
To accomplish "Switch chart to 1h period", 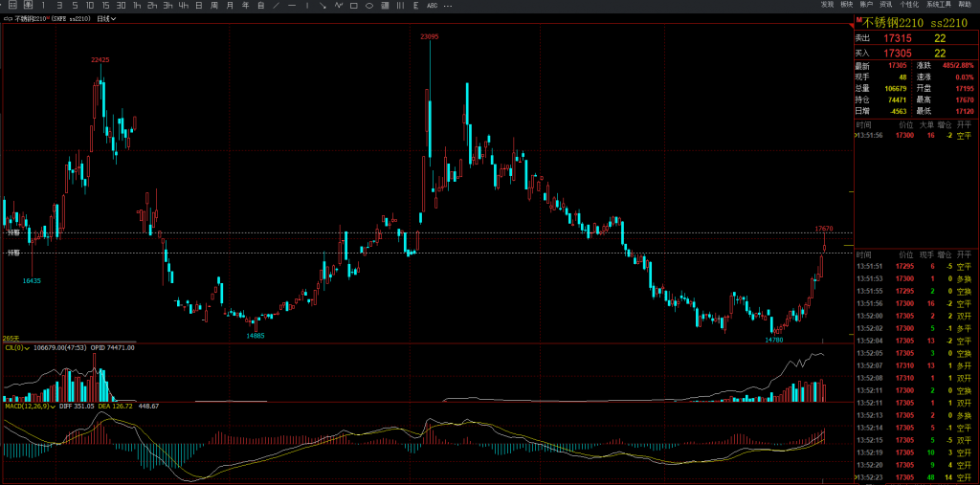I will [137, 6].
